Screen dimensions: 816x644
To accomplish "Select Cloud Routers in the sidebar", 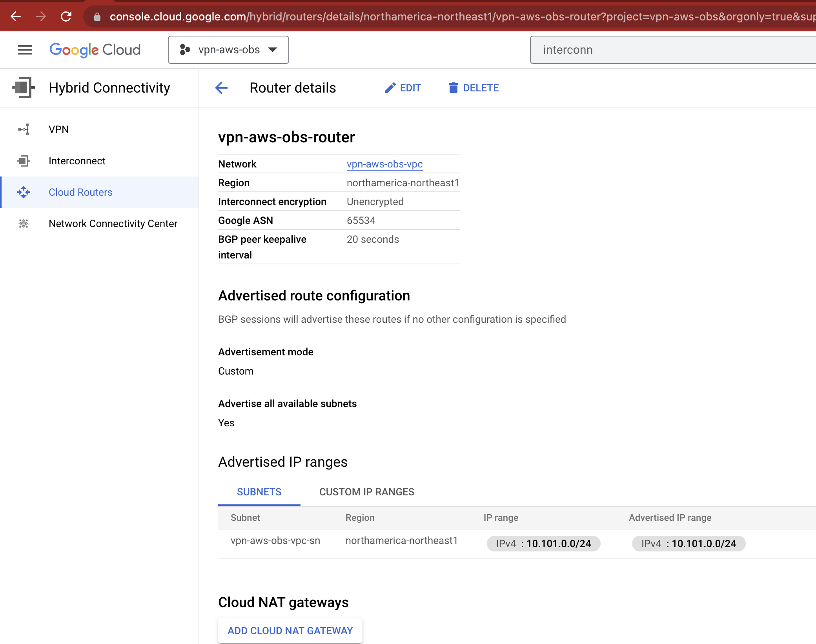I will (x=80, y=192).
